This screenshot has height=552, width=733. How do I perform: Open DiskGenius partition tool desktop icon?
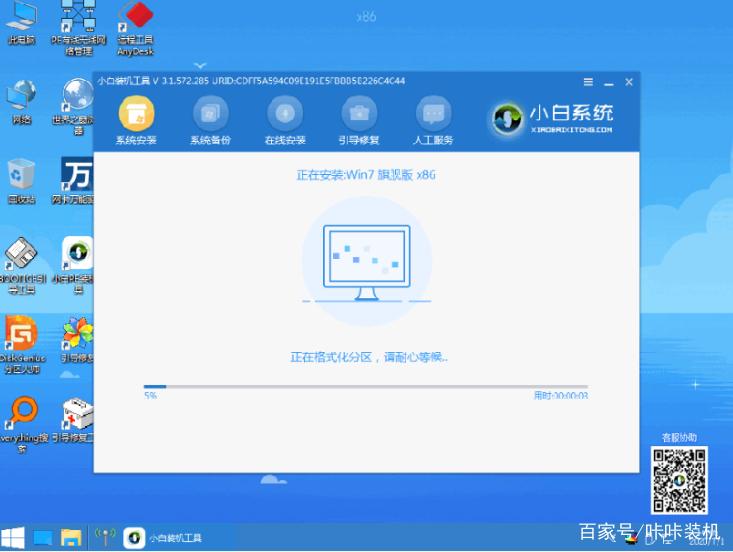click(22, 345)
